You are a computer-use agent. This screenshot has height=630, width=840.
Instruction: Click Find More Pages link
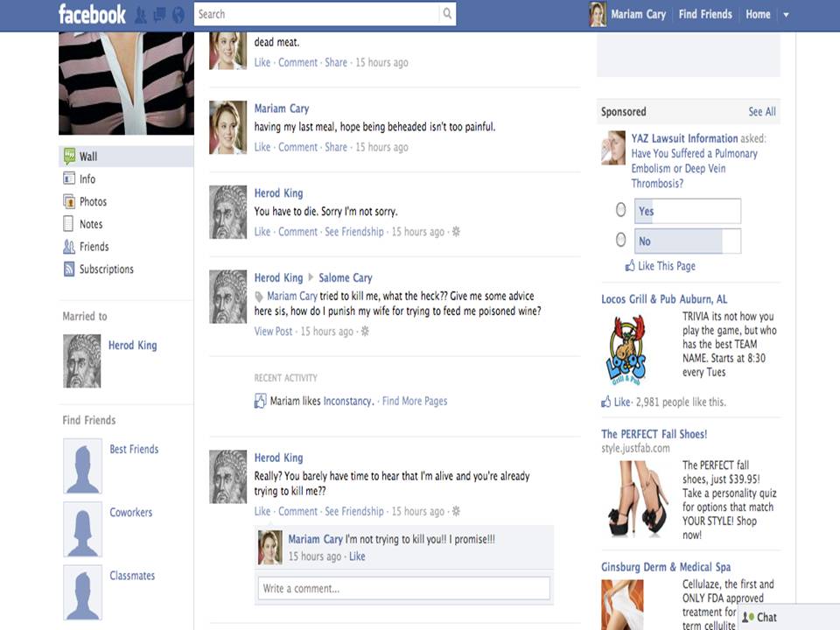point(415,401)
